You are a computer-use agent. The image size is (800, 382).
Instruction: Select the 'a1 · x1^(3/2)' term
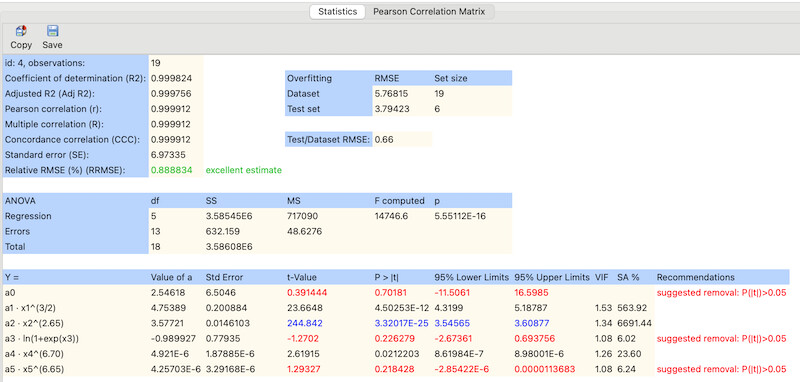29,308
